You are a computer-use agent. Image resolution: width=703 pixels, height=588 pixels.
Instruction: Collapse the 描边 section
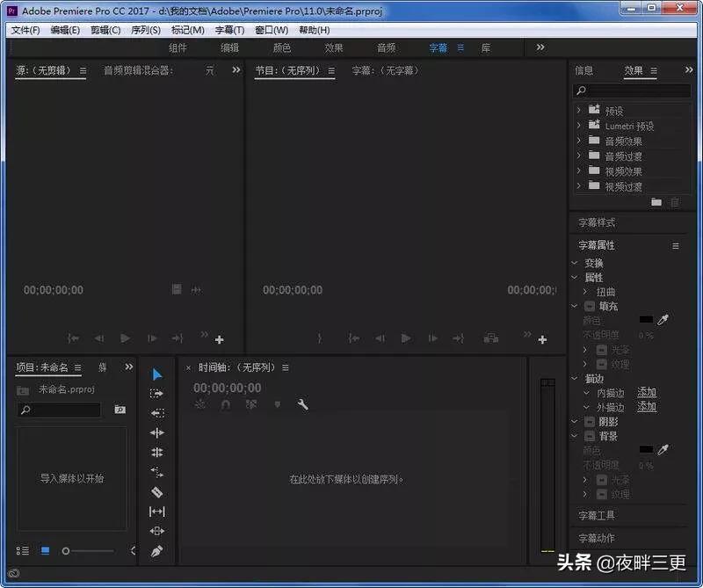575,379
